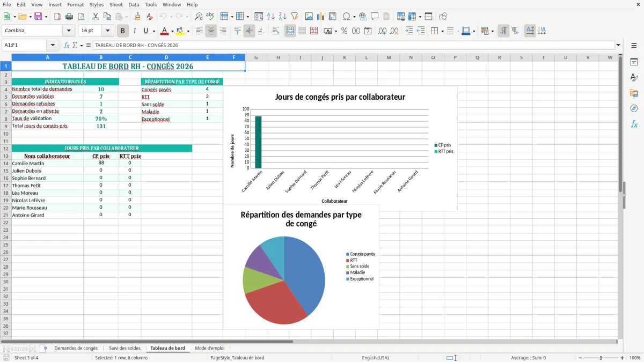Viewport: 644px width, 362px height.
Task: Run the spelling check
Action: [210, 17]
